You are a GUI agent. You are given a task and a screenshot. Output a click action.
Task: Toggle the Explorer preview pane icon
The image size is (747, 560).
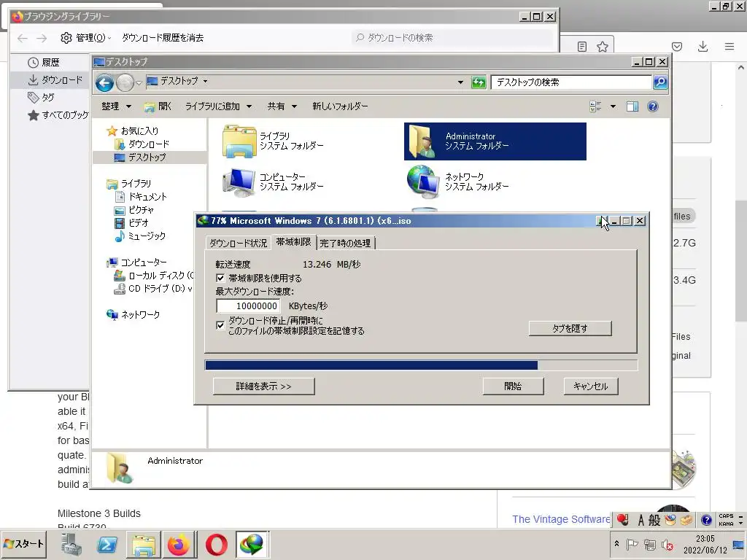point(632,106)
